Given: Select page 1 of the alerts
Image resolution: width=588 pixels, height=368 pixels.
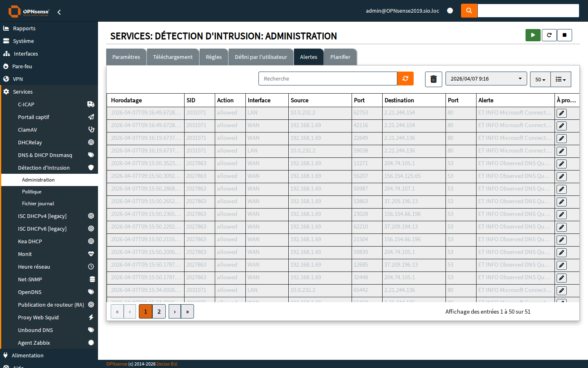Looking at the screenshot, I should pyautogui.click(x=145, y=312).
